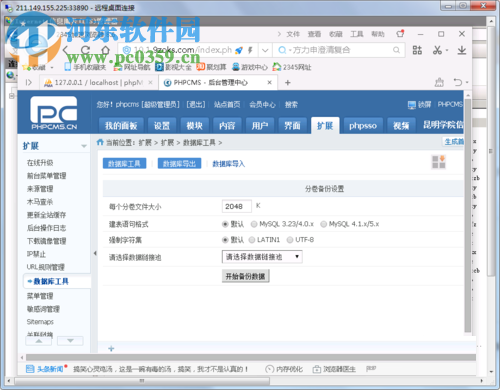Switch to the 我的面板 tab

[x=121, y=126]
